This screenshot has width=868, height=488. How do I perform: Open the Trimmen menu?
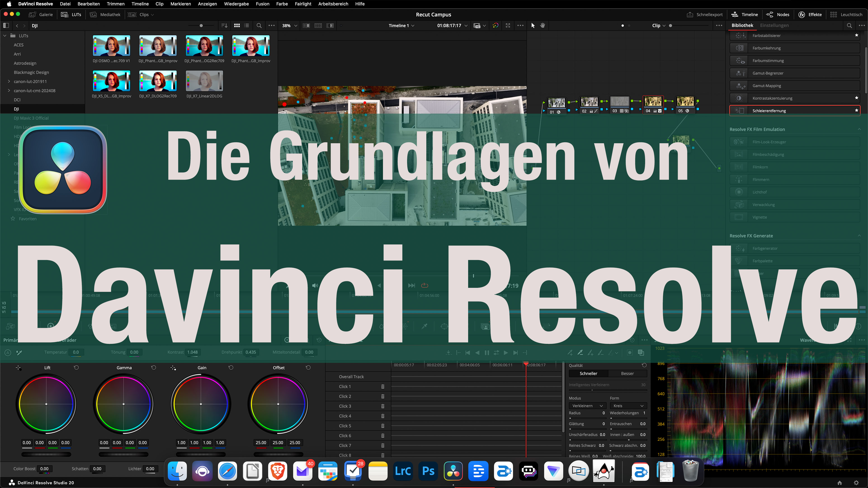pos(116,4)
